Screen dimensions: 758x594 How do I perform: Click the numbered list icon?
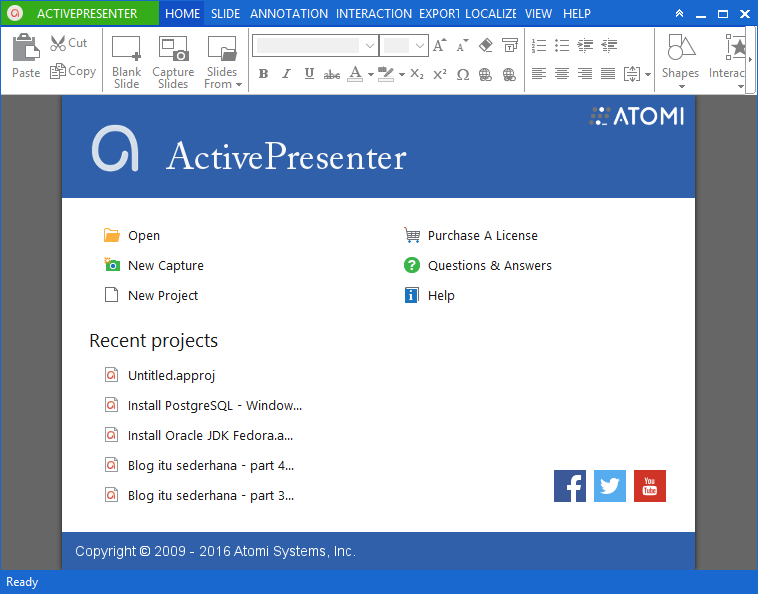click(x=539, y=45)
